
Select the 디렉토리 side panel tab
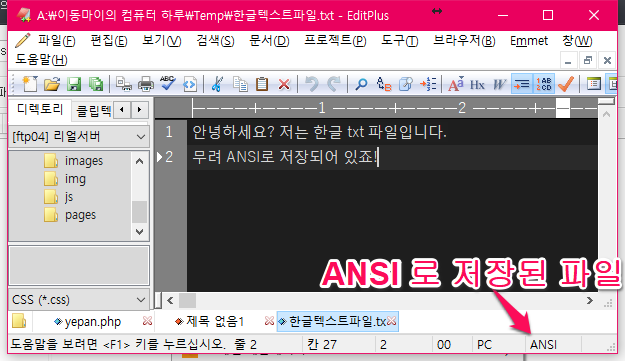40,109
